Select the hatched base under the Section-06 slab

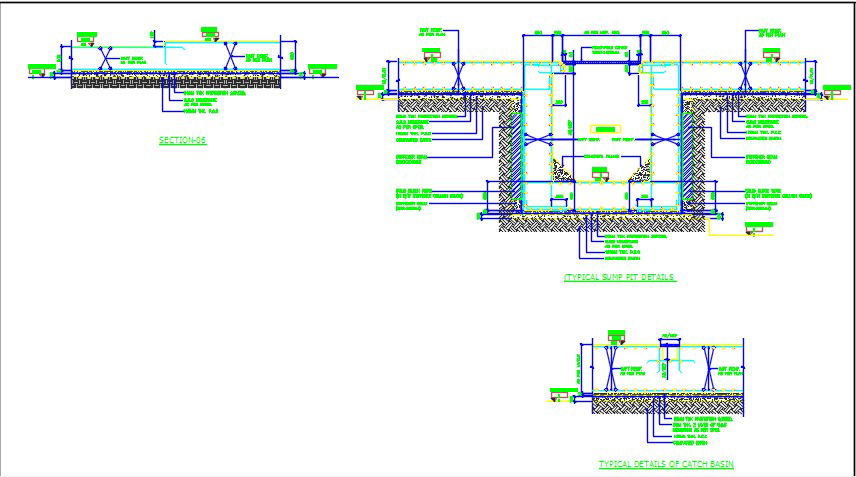(180, 83)
